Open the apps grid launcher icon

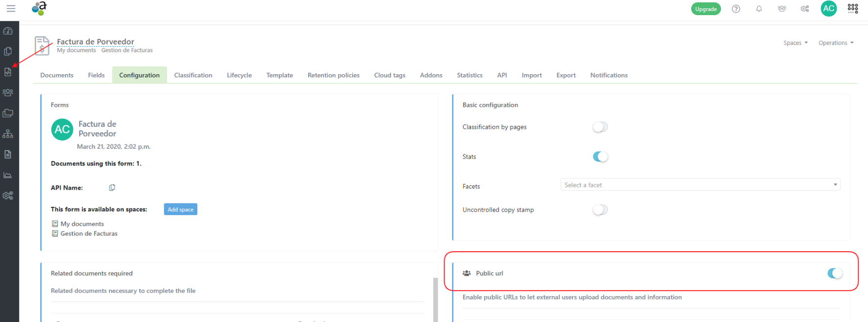pos(852,9)
